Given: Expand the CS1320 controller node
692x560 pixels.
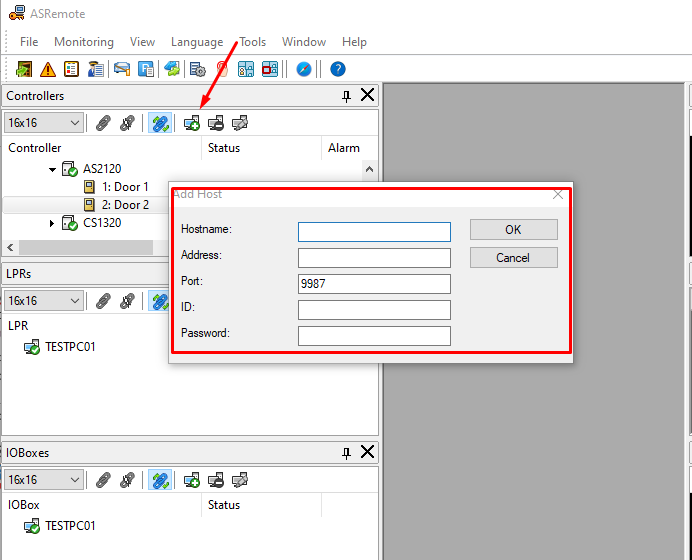Looking at the screenshot, I should (x=52, y=223).
